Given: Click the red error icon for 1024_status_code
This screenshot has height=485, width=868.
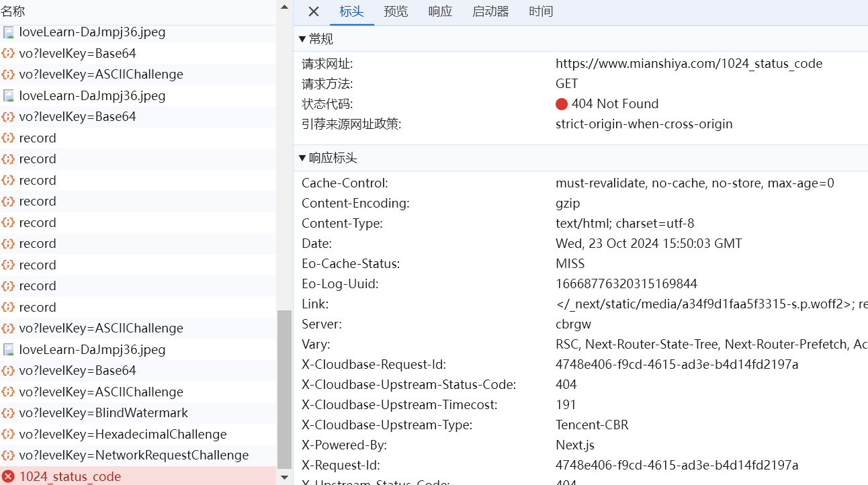Looking at the screenshot, I should click(8, 476).
